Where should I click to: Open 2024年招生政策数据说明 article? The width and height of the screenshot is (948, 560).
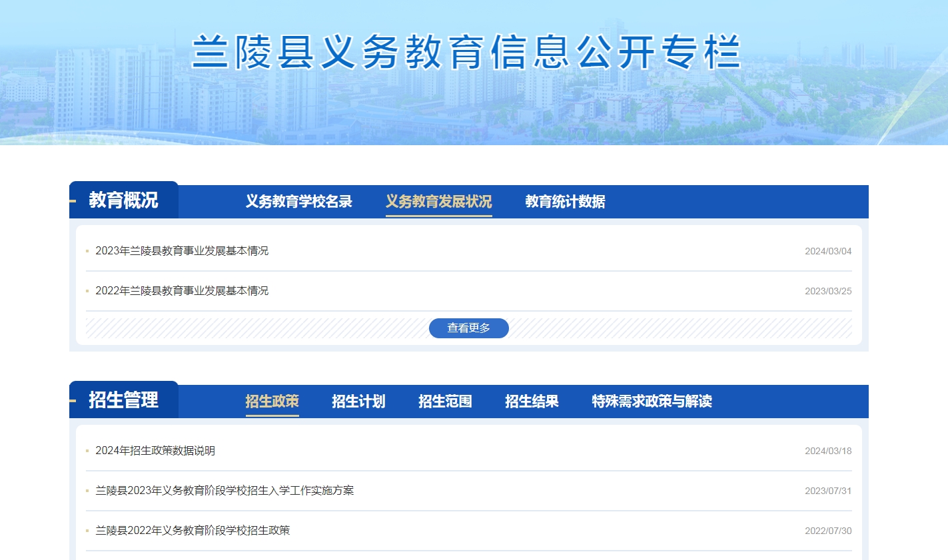coord(155,451)
